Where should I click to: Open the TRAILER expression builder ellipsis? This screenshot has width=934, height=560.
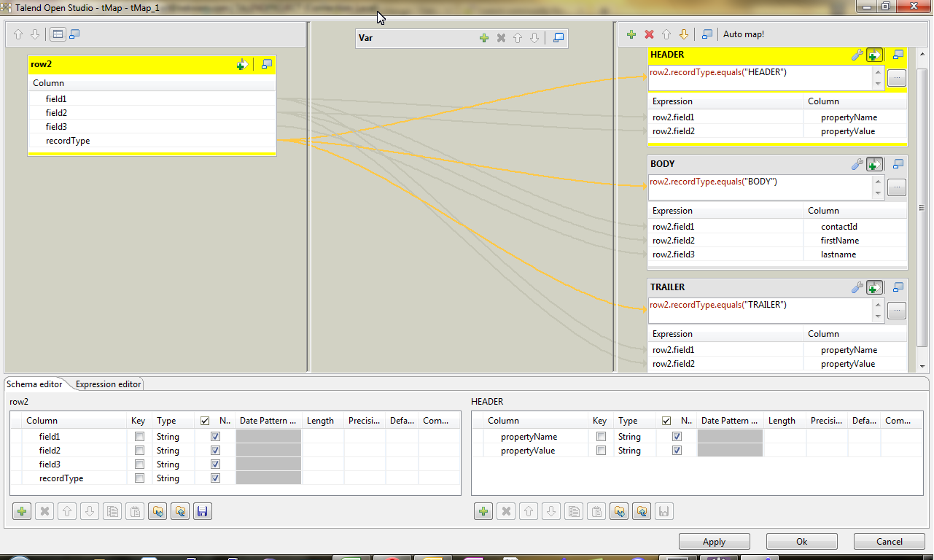(x=896, y=311)
